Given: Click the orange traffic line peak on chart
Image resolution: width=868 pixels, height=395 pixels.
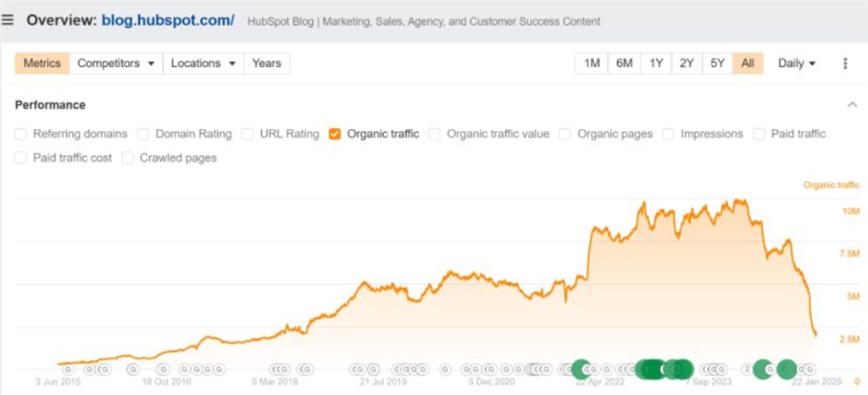Looking at the screenshot, I should click(742, 201).
